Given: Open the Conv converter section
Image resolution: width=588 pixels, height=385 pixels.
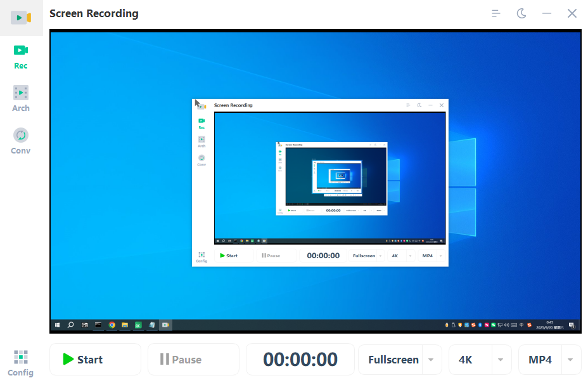Looking at the screenshot, I should coord(21,141).
